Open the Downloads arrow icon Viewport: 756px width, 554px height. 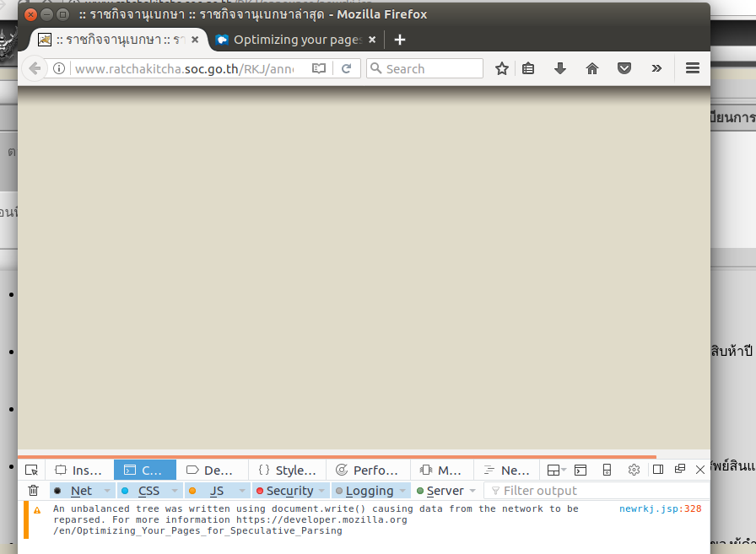(x=559, y=68)
